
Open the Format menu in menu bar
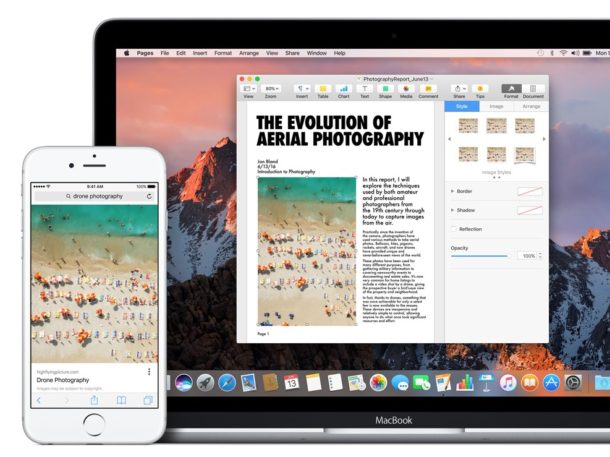point(223,53)
